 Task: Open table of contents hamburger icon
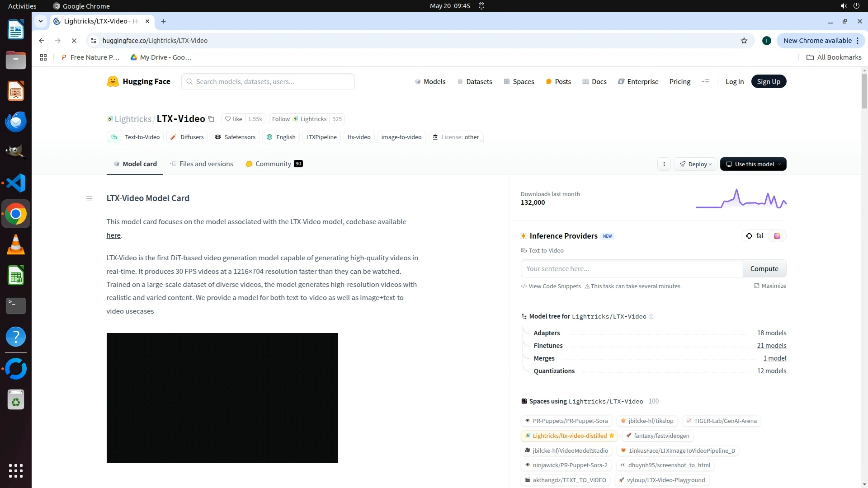click(89, 198)
